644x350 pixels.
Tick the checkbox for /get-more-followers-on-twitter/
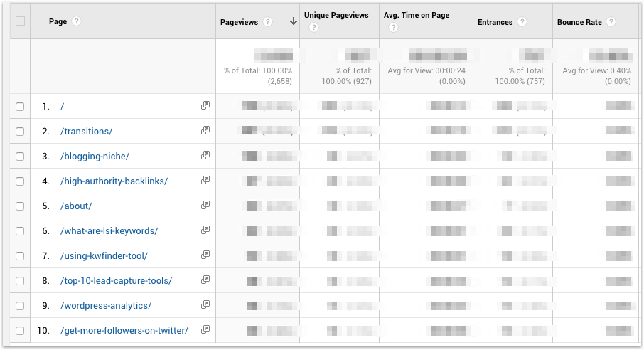click(20, 331)
